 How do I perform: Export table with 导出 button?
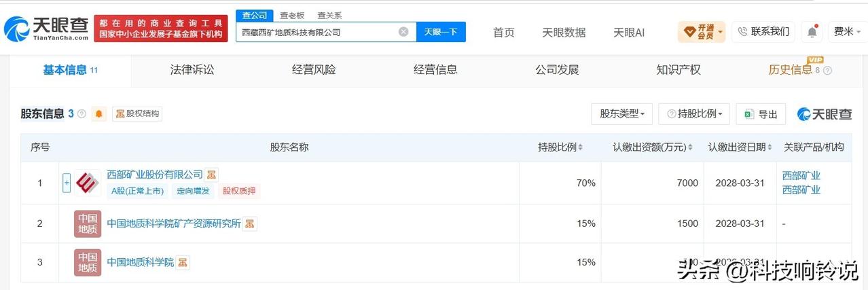(761, 114)
